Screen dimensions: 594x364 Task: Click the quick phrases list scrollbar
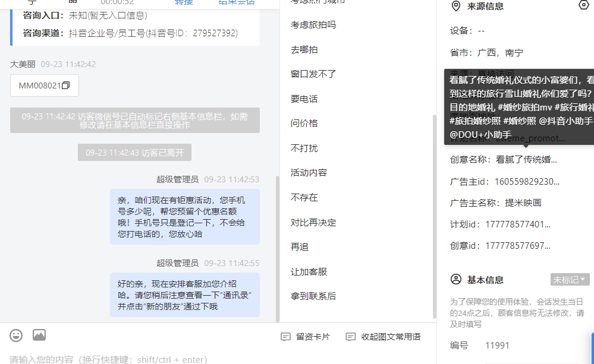[x=435, y=216]
